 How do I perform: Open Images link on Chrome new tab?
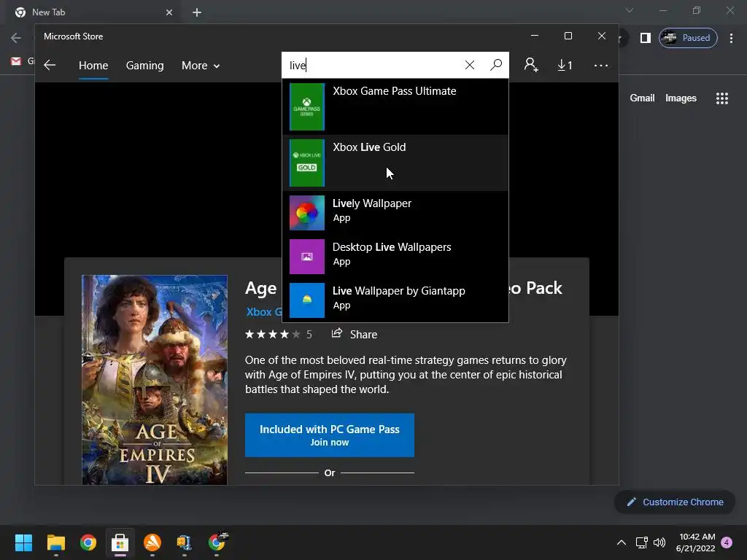point(681,98)
